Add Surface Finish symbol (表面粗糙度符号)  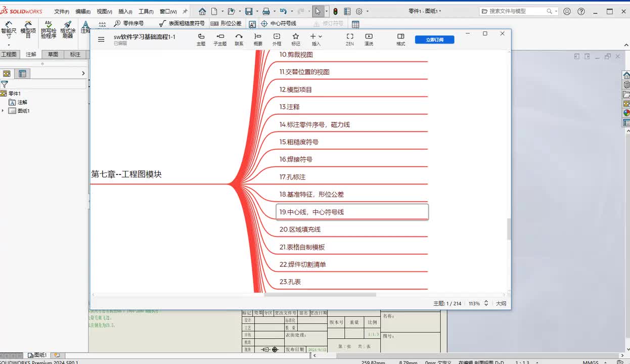(x=182, y=23)
